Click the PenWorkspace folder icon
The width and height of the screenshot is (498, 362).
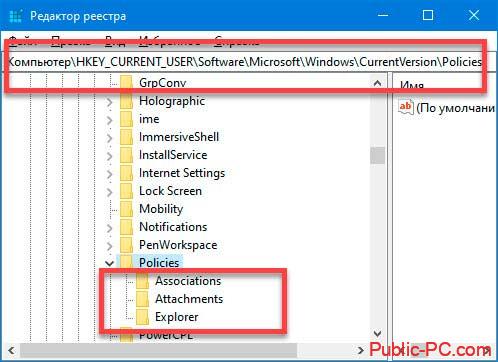(126, 245)
